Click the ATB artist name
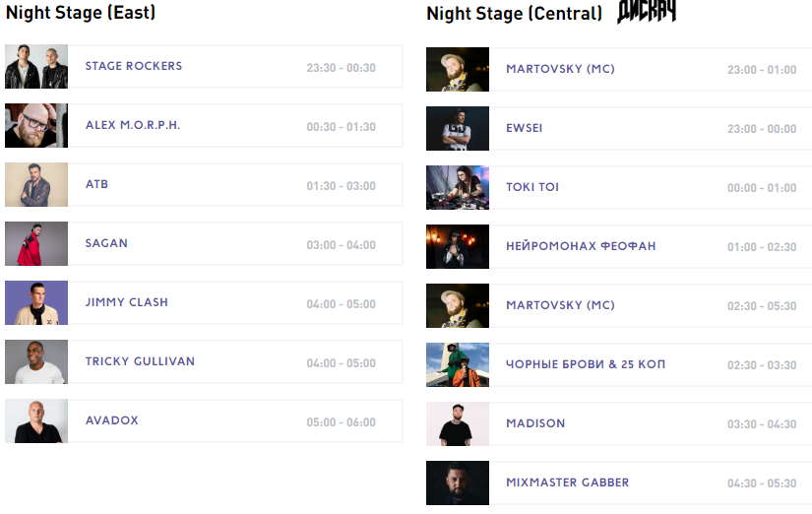This screenshot has width=812, height=514. click(96, 184)
